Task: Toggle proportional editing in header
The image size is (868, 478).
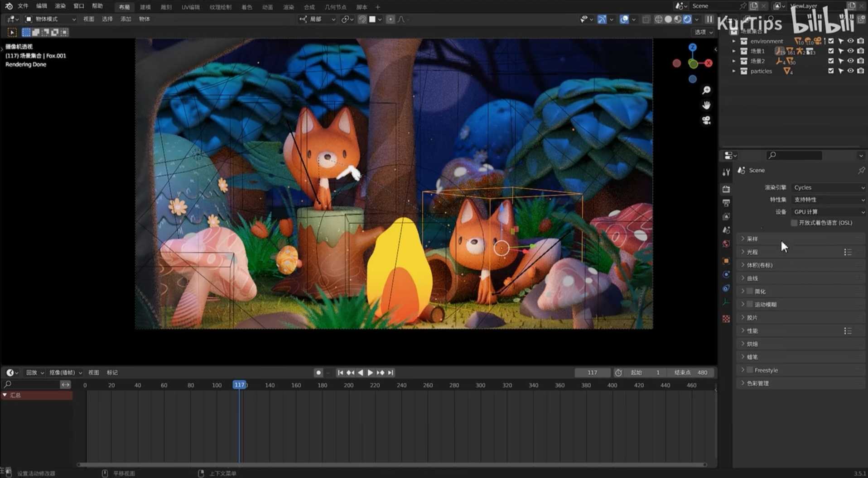Action: tap(390, 19)
